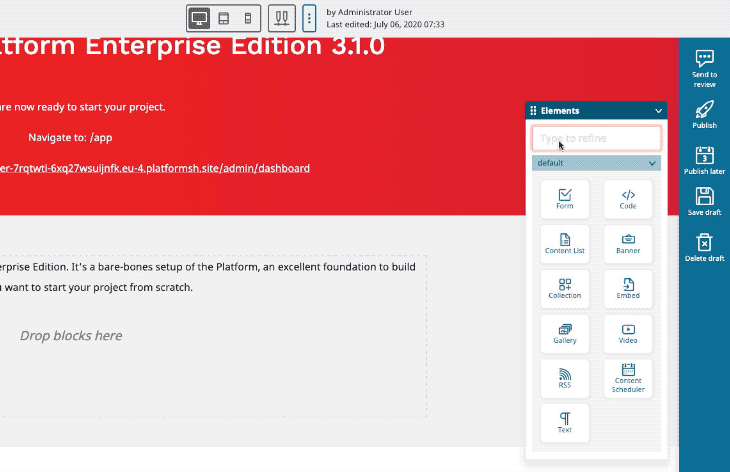Open the platformsh.site admin/dashboard link

coord(155,168)
